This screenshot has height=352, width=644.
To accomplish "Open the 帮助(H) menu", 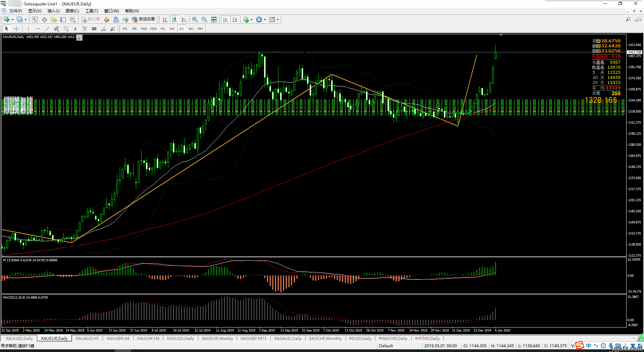I will [132, 11].
